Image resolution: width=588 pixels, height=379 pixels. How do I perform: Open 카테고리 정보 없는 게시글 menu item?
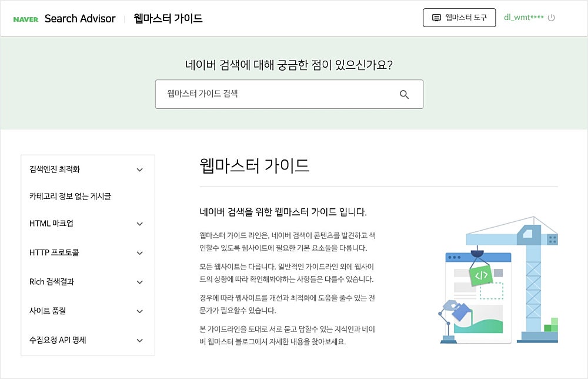[x=70, y=196]
